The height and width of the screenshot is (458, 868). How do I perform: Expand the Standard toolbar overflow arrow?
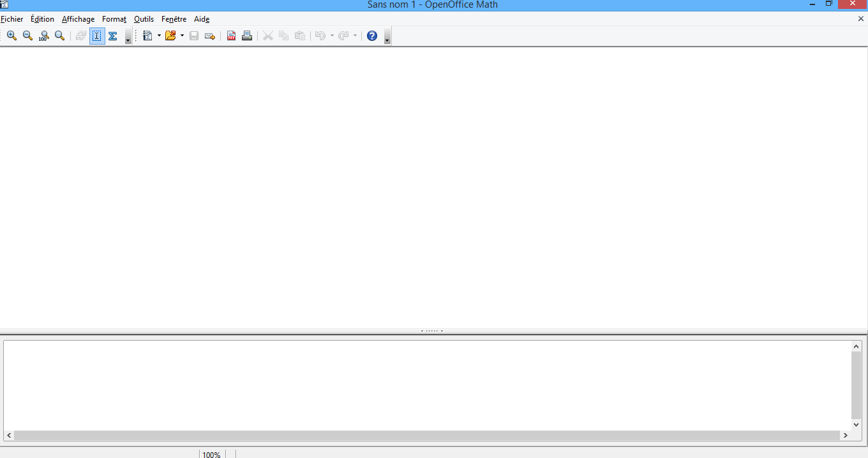[x=387, y=36]
